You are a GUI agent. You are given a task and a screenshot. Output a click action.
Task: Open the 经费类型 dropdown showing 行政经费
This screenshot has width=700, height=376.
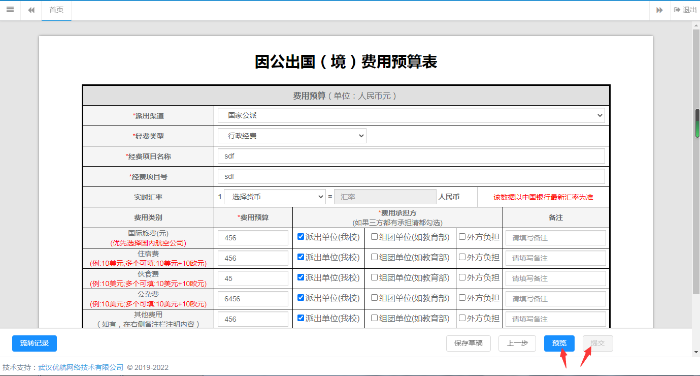[292, 136]
